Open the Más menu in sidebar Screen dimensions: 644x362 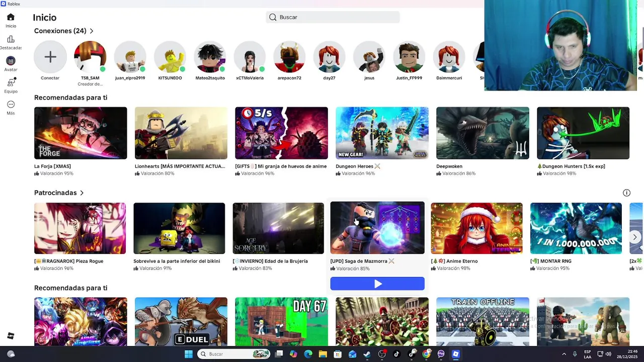tap(11, 108)
